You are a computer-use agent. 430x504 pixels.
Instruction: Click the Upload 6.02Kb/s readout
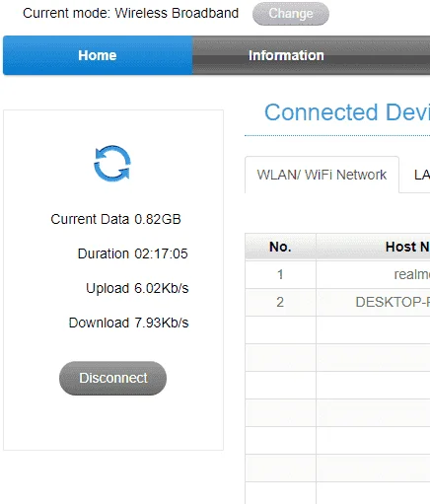(x=137, y=288)
